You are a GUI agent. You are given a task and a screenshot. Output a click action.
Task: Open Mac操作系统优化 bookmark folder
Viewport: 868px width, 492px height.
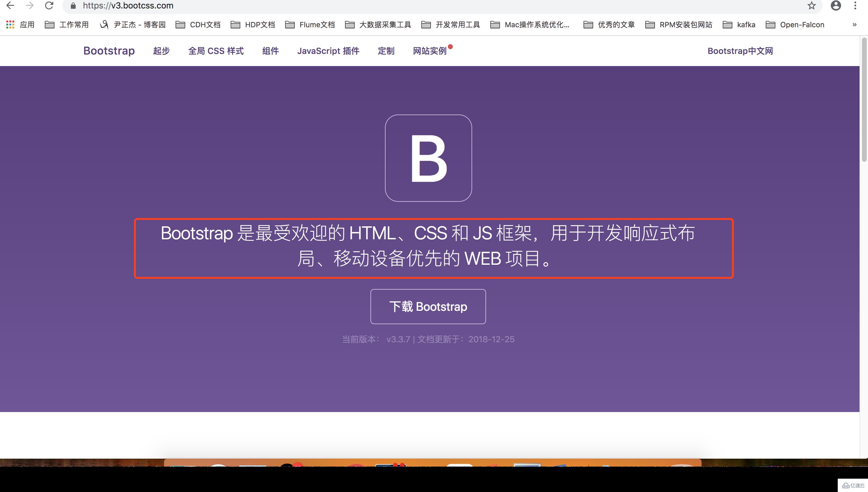click(530, 25)
